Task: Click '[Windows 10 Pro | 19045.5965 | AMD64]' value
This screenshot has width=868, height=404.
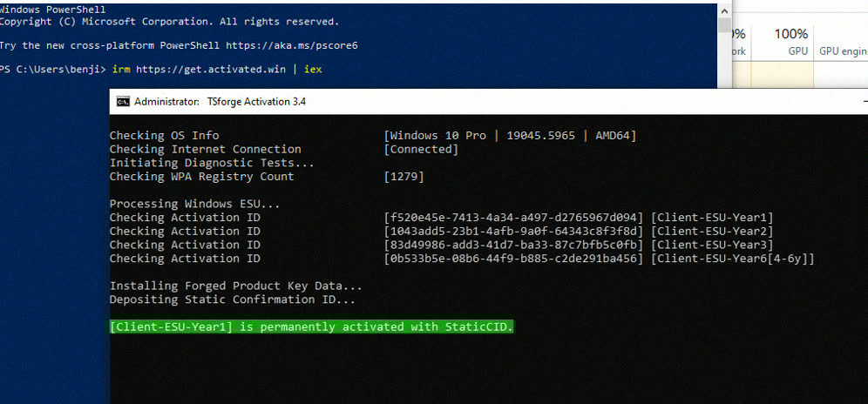Action: 510,136
